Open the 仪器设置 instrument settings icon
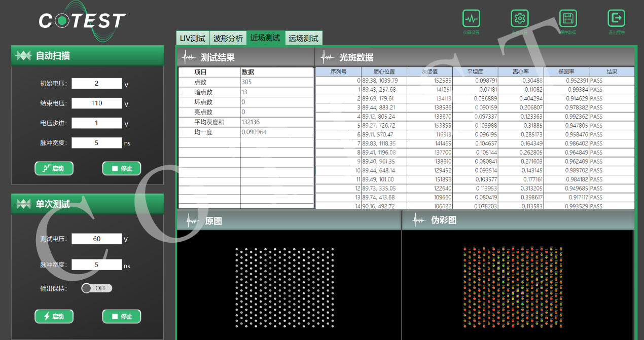 point(471,19)
